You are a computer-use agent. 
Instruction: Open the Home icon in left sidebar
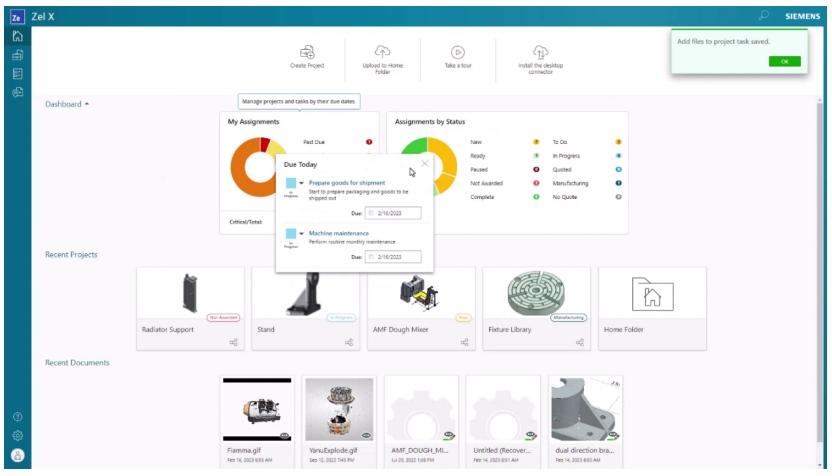(x=17, y=36)
